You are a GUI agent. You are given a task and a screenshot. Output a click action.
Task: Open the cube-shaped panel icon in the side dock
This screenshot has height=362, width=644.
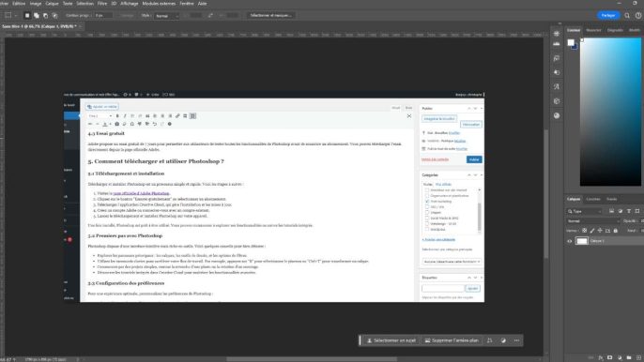point(557,101)
